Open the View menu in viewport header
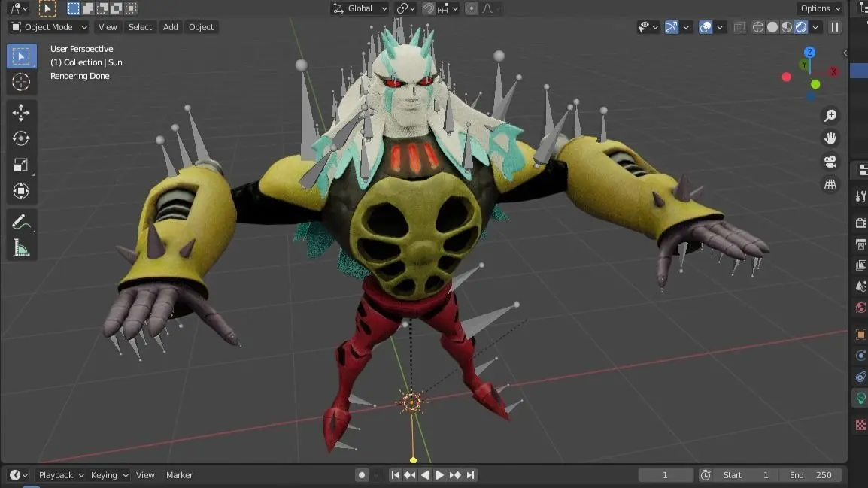Viewport: 868px width, 488px height. coord(108,27)
